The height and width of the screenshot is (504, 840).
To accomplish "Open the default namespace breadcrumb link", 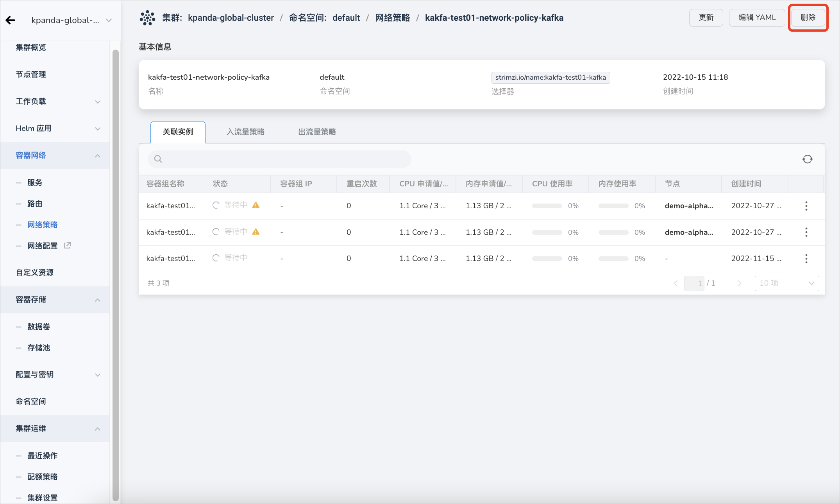I will click(346, 18).
